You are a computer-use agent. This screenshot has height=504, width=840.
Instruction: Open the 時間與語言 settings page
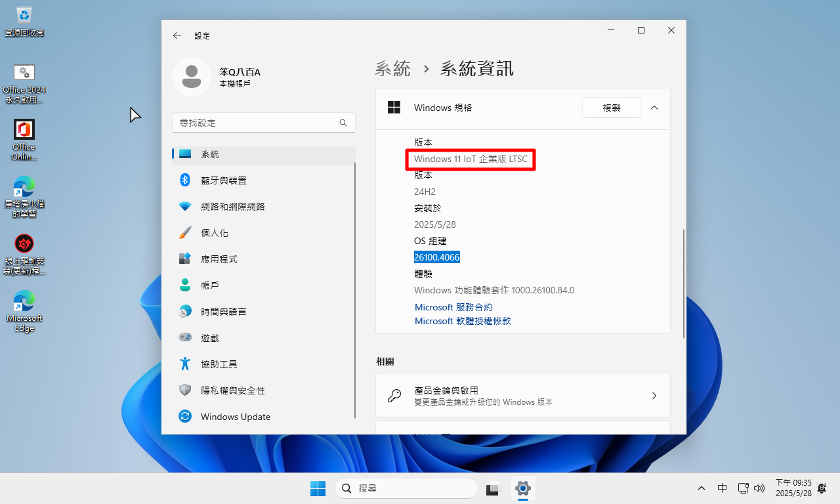pos(263,312)
